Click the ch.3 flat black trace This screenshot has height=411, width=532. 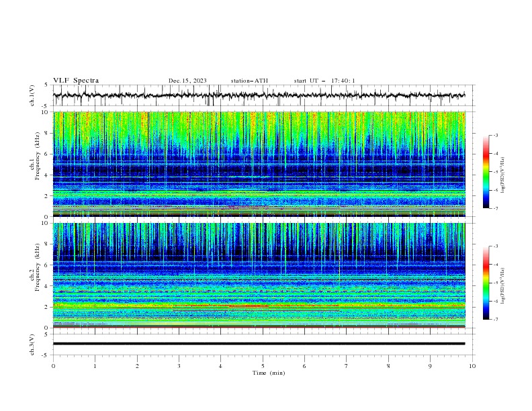tap(259, 344)
